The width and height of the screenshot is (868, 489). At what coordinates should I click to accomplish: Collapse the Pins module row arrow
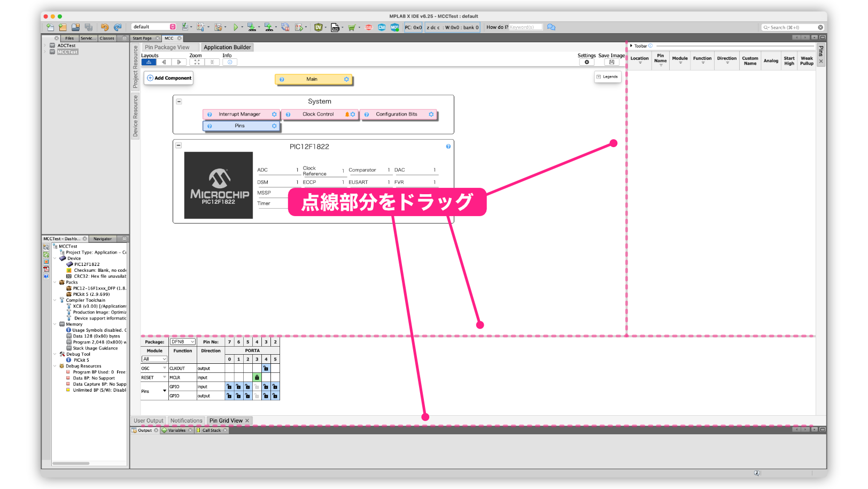[x=164, y=391]
